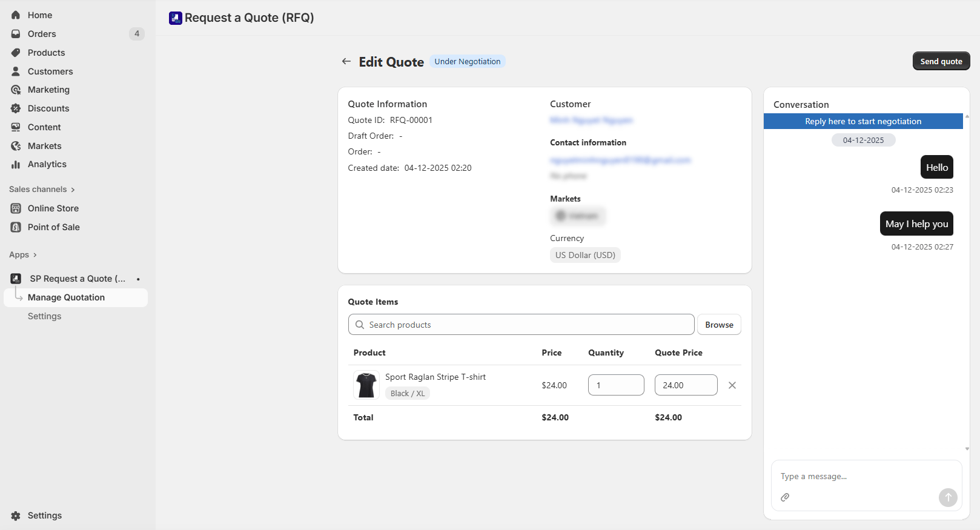Click the search magnifier icon in products field
980x530 pixels.
(360, 325)
